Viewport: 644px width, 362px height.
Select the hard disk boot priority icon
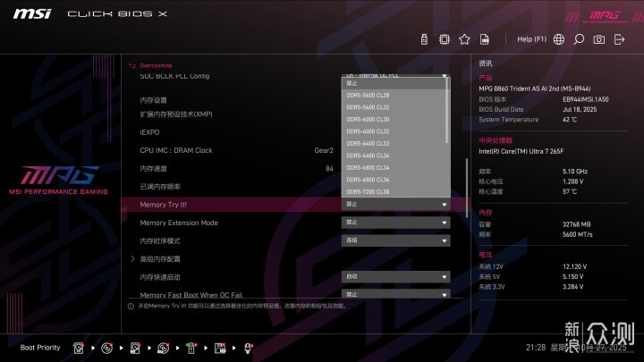tap(79, 348)
